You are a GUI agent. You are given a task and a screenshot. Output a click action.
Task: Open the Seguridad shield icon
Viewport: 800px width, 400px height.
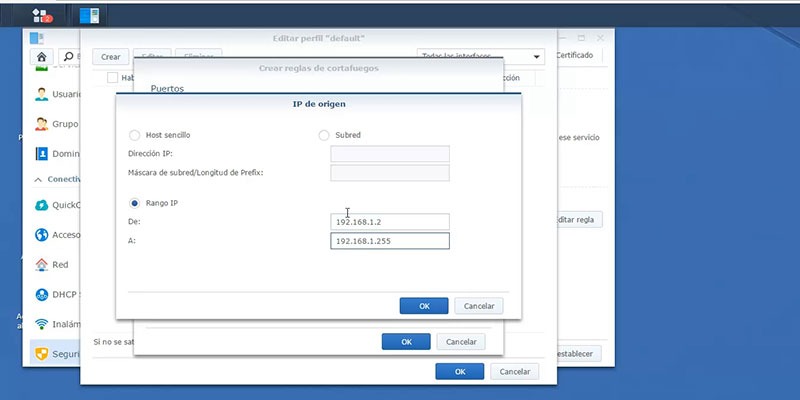(41, 354)
